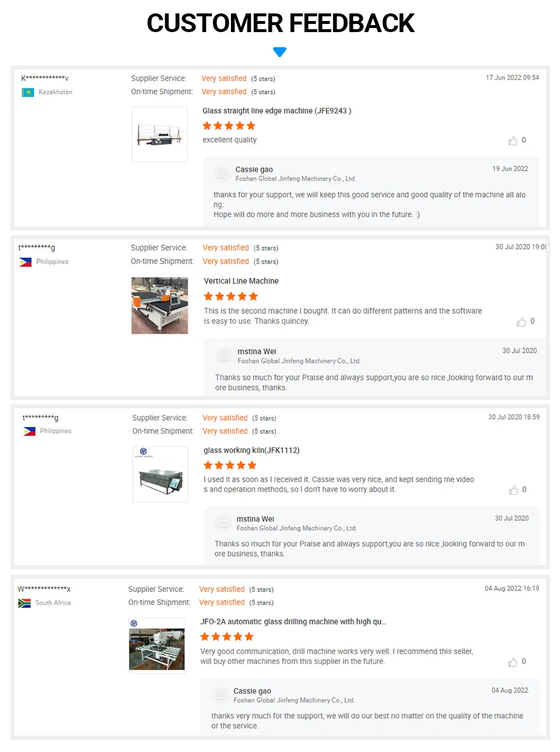Viewport: 560px width, 752px height.
Task: Open Glass straight line edge machine (JFE9243) link
Action: pyautogui.click(x=277, y=111)
